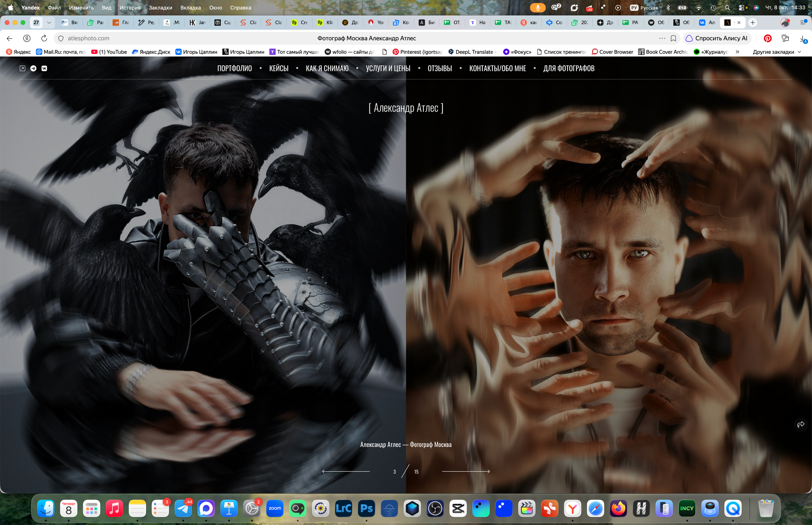The width and height of the screenshot is (812, 525).
Task: Open the Telegram icon in site header
Action: pyautogui.click(x=33, y=68)
